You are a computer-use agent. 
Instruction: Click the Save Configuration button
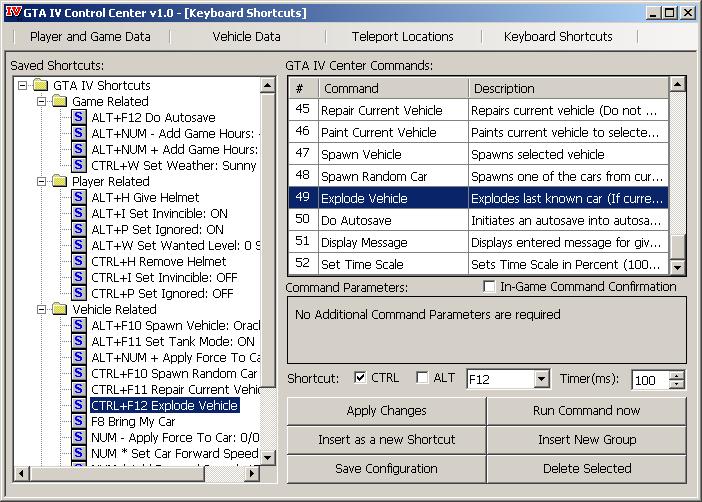[x=386, y=468]
